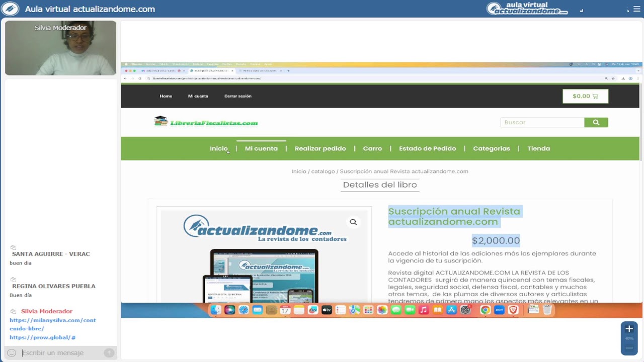644x362 pixels.
Task: Focus the Escribir un mensaje chat box
Action: pos(60,353)
